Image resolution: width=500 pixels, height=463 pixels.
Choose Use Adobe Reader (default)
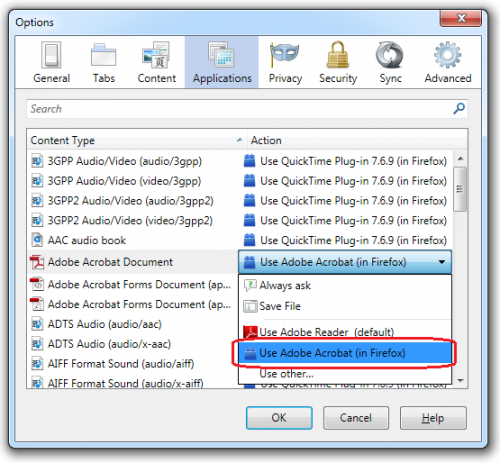tap(345, 332)
